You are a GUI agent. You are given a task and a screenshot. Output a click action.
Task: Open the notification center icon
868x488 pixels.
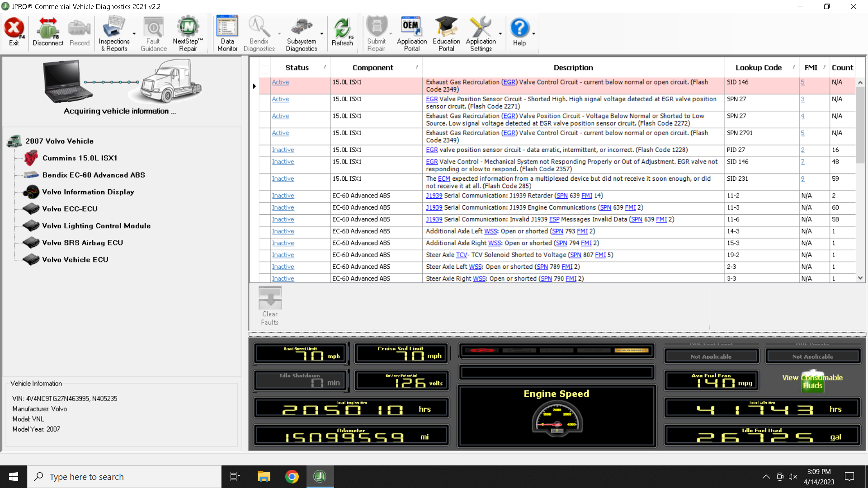tap(849, 477)
